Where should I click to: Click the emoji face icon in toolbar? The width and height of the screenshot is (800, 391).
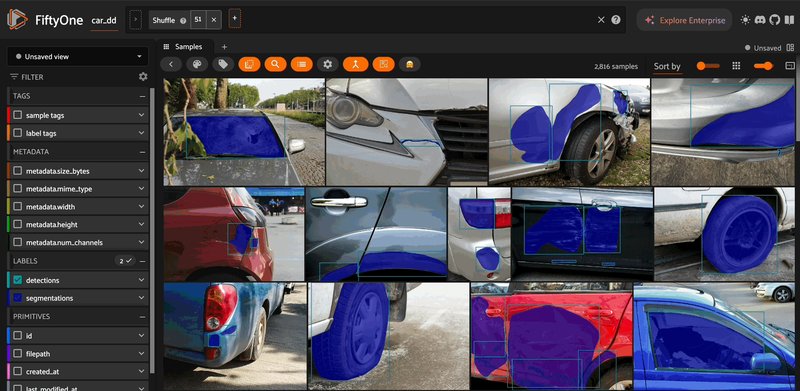[410, 64]
